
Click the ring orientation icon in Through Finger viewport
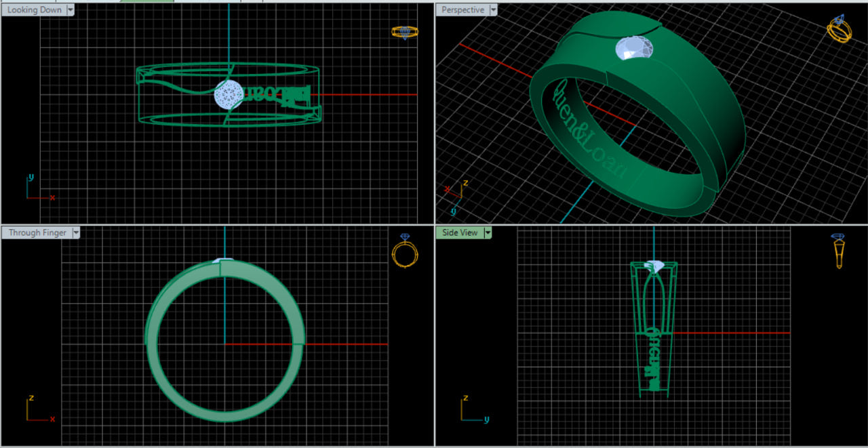tap(405, 251)
